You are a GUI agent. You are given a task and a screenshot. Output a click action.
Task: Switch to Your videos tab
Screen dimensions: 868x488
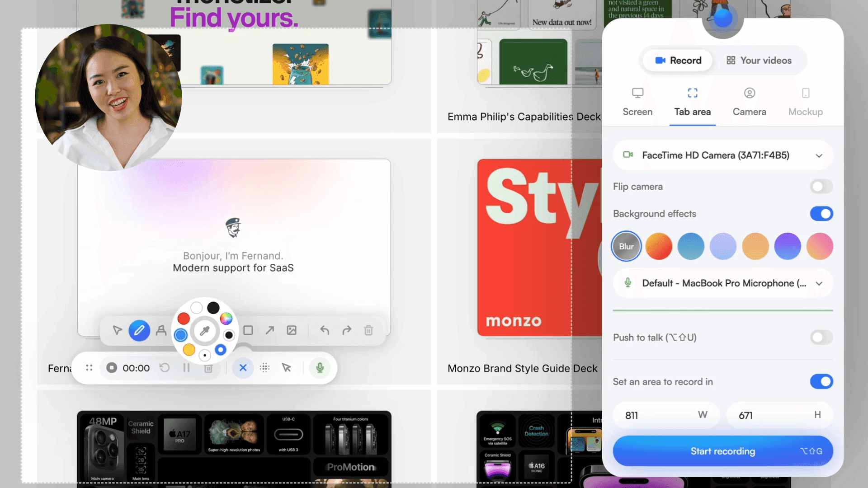click(759, 60)
